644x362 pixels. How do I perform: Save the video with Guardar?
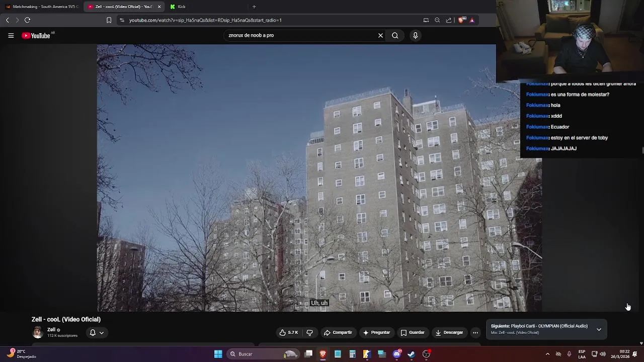(x=413, y=332)
